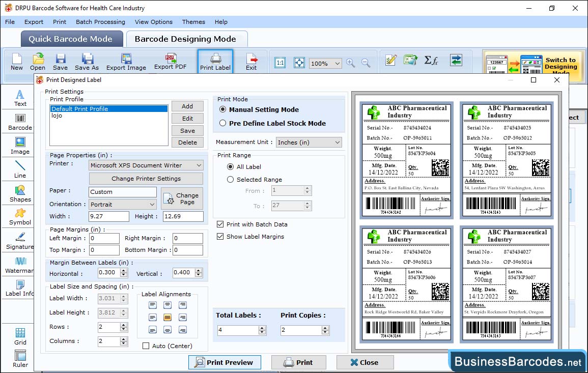Increase the Rows spinner value
Image resolution: width=588 pixels, height=373 pixels.
pyautogui.click(x=123, y=325)
